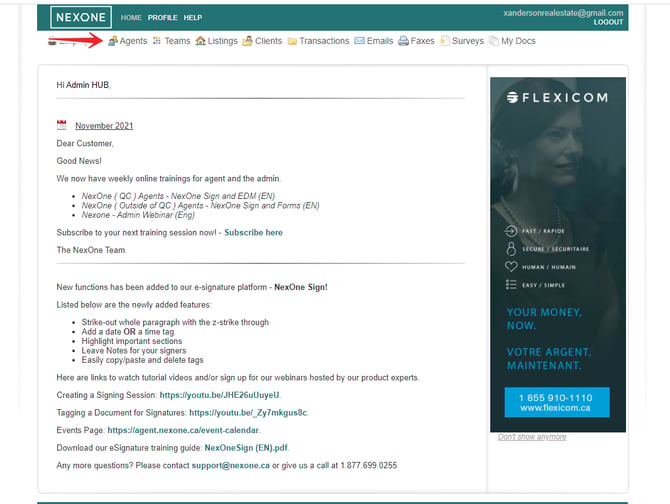Viewport: 670px width, 504px height.
Task: Click the Transactions folder icon
Action: [292, 41]
